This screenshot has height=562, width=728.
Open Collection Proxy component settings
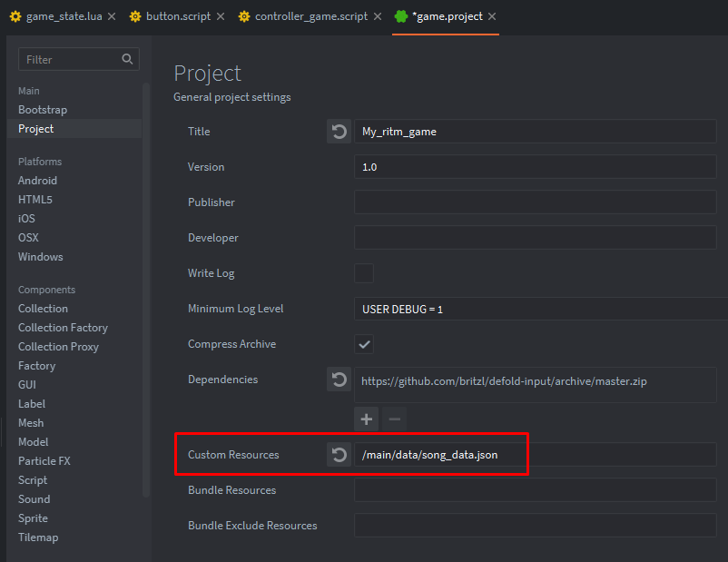[x=58, y=347]
